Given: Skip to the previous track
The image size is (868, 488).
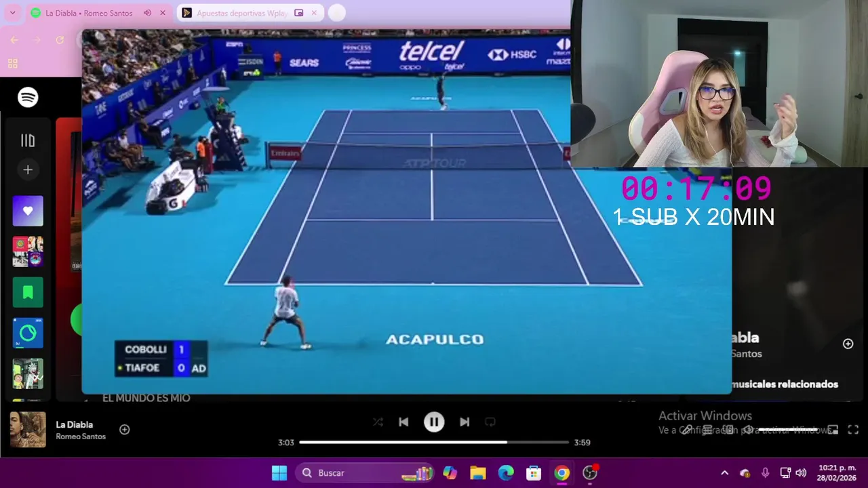Looking at the screenshot, I should point(403,422).
